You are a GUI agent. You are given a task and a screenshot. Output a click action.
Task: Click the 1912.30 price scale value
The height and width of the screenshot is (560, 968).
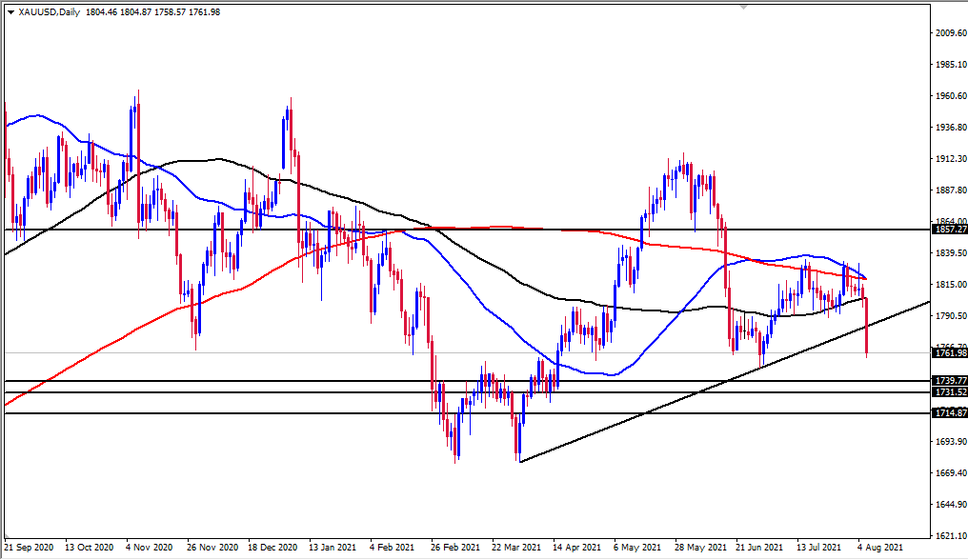click(952, 159)
